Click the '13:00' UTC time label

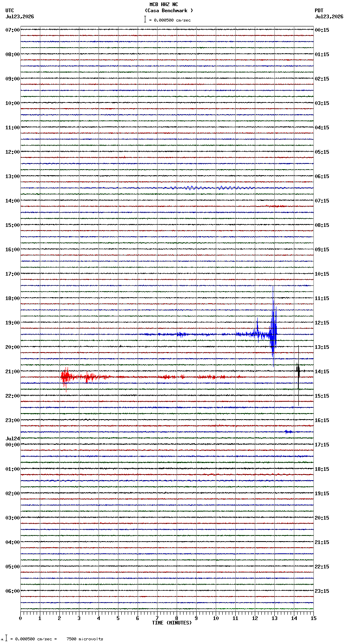[x=13, y=176]
